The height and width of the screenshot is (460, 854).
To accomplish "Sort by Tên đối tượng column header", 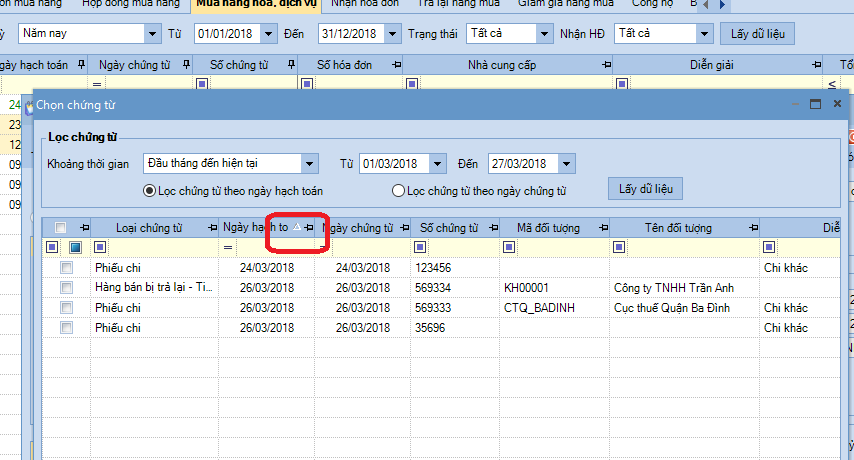I will coord(678,228).
